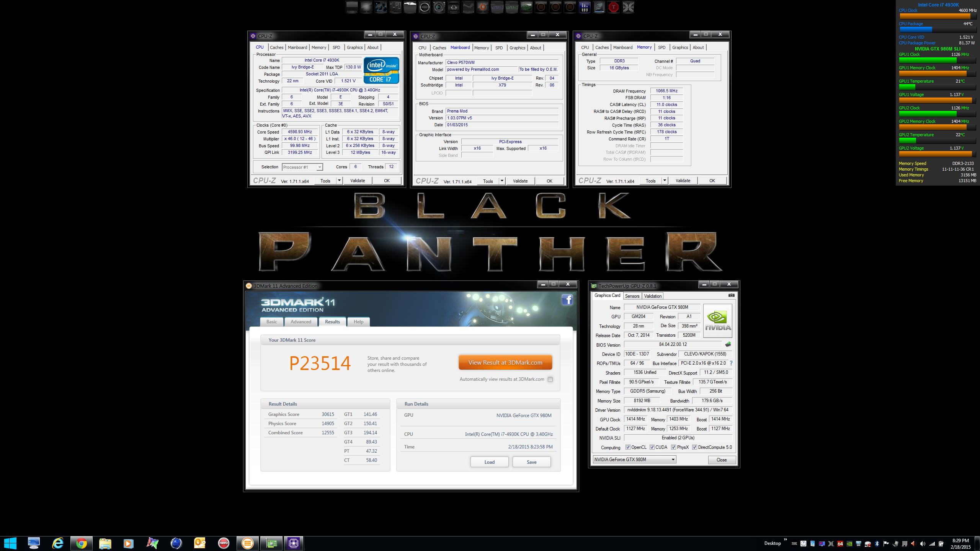Launch Internet Explorer from the taskbar
Screen dimensions: 980x551
pos(58,543)
